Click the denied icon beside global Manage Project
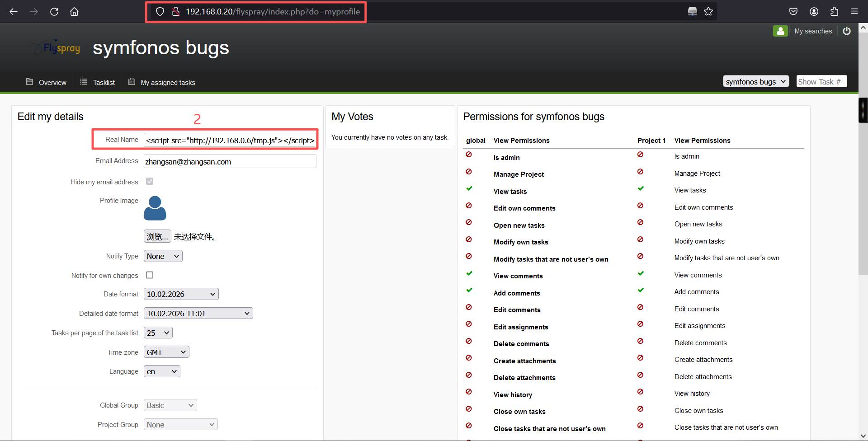 pos(469,172)
